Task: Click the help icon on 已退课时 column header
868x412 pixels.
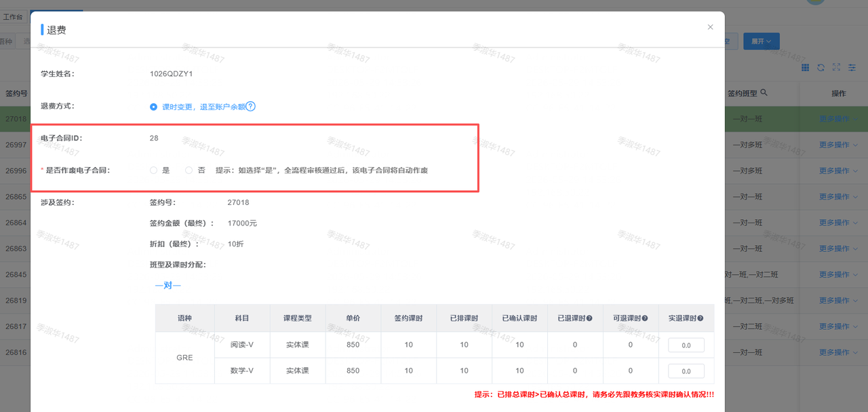Action: [589, 318]
